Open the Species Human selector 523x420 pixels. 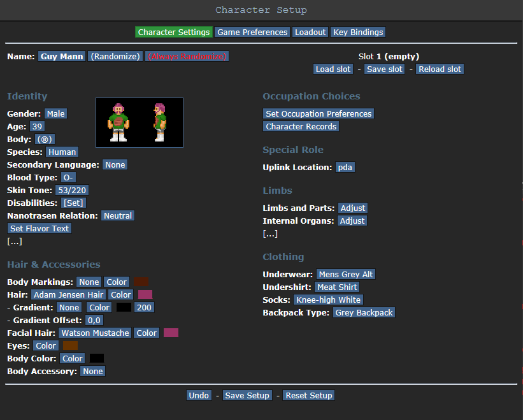pos(62,152)
